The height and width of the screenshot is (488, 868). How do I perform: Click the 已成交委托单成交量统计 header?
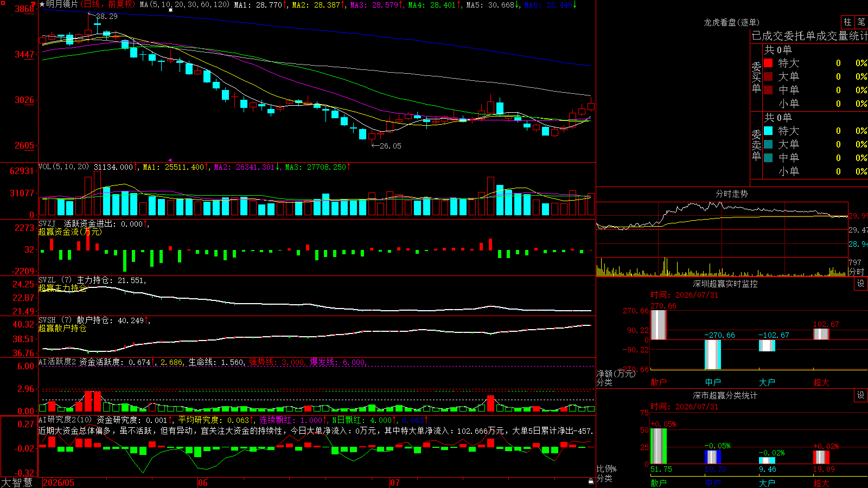tap(809, 36)
